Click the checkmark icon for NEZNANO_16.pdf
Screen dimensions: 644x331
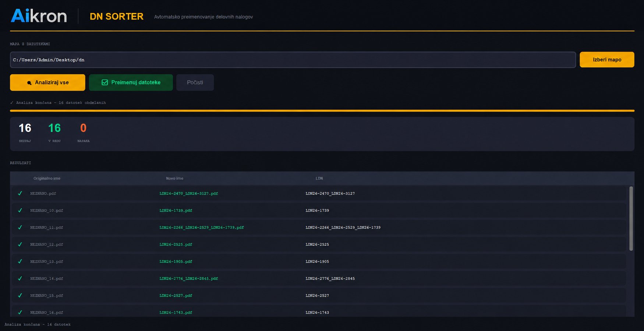pyautogui.click(x=20, y=312)
